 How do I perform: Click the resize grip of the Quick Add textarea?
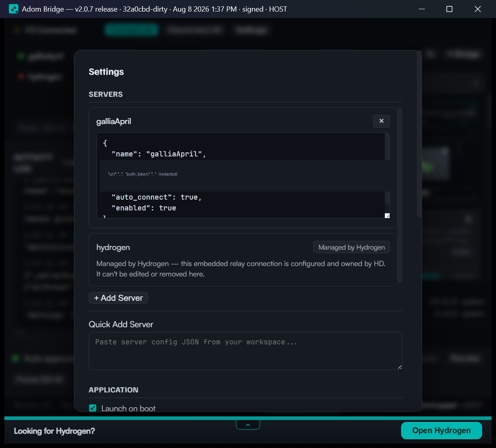[x=400, y=367]
